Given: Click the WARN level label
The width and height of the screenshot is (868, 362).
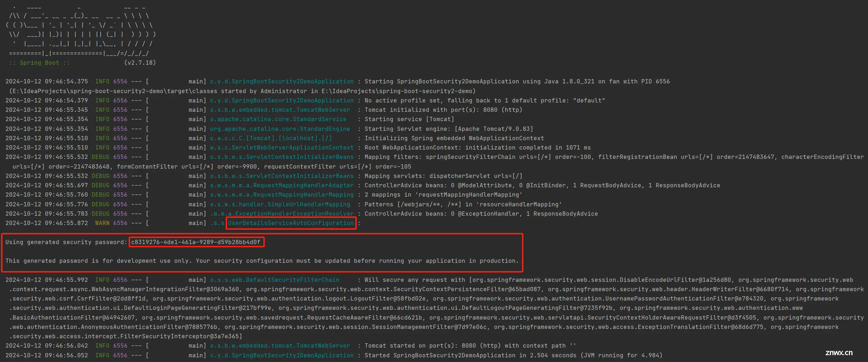Looking at the screenshot, I should (102, 223).
